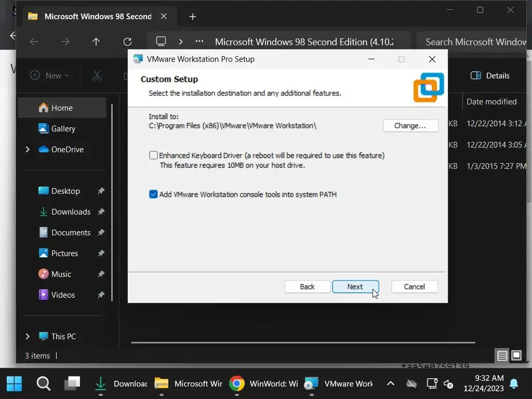The image size is (532, 399).
Task: Click the Explorer horizontal scrollbar
Action: [x=303, y=343]
